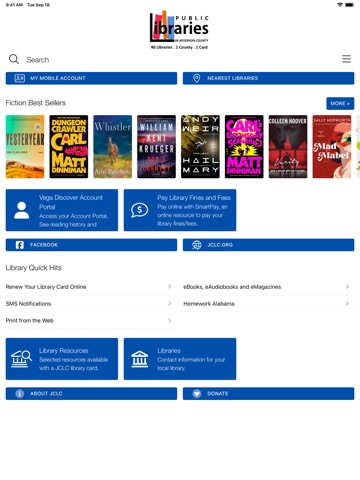This screenshot has height=480, width=360.
Task: Click the Facebook logo icon
Action: 20,245
